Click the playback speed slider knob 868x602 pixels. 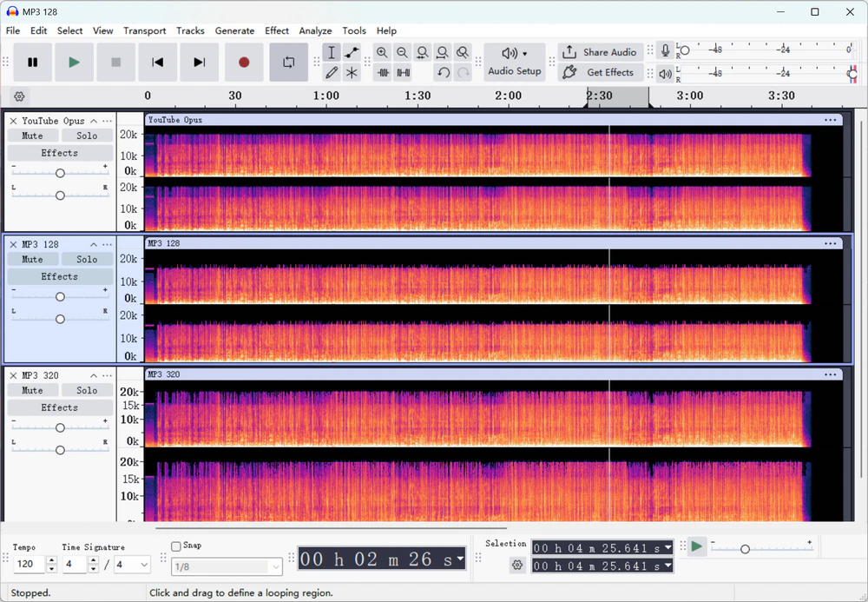[x=745, y=549]
